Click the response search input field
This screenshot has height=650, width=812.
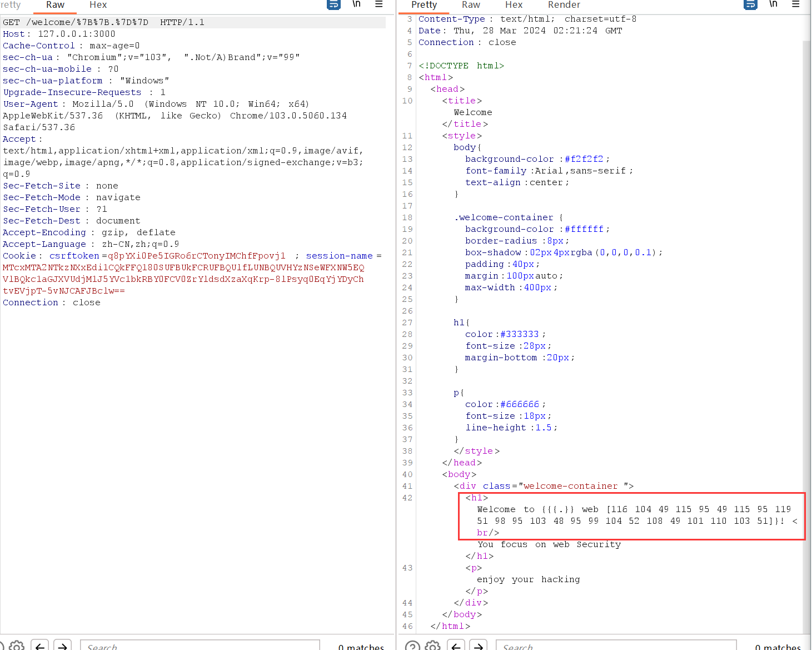coord(616,646)
